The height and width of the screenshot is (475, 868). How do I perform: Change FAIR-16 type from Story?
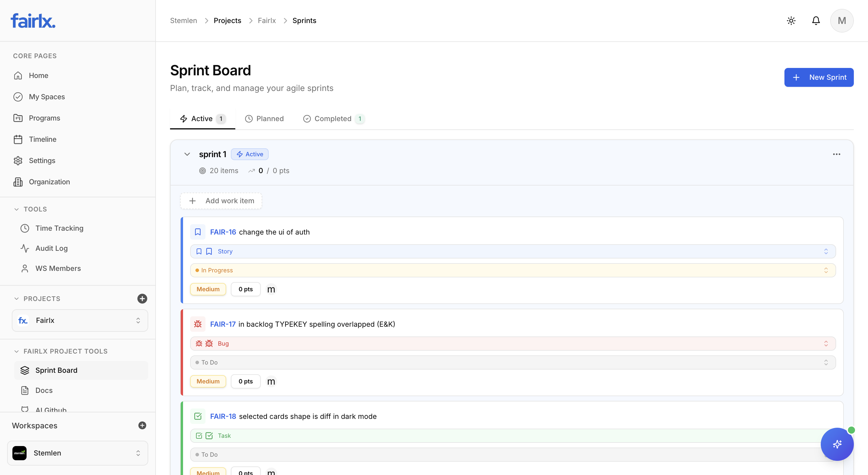[x=513, y=251]
